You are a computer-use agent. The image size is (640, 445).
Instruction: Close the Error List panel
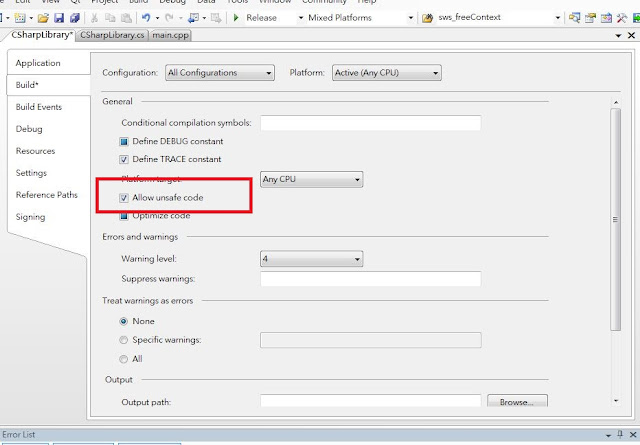pyautogui.click(x=633, y=434)
